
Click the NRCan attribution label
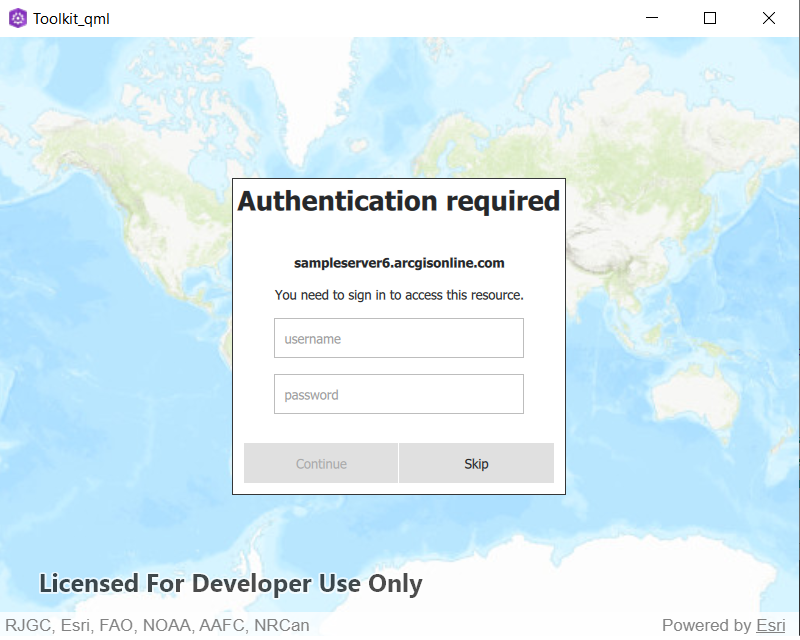pyautogui.click(x=280, y=625)
